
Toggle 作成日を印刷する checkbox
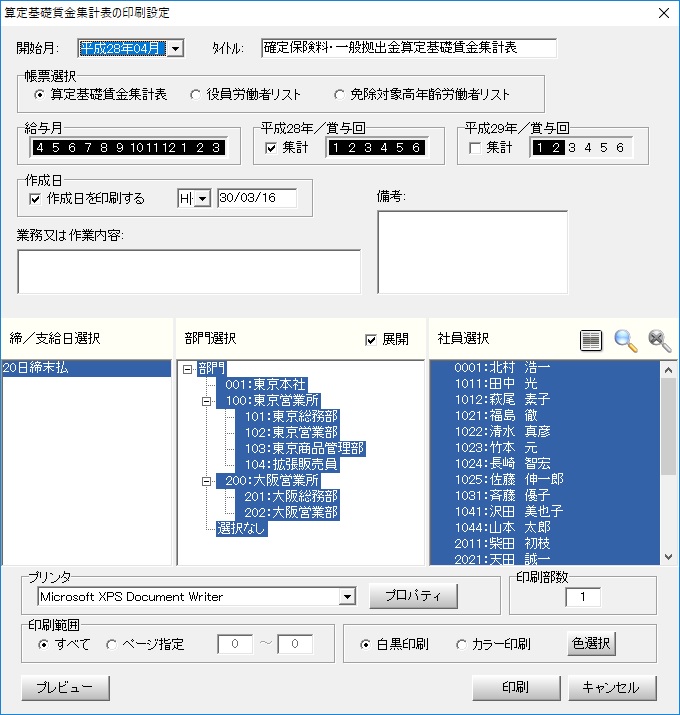(35, 199)
